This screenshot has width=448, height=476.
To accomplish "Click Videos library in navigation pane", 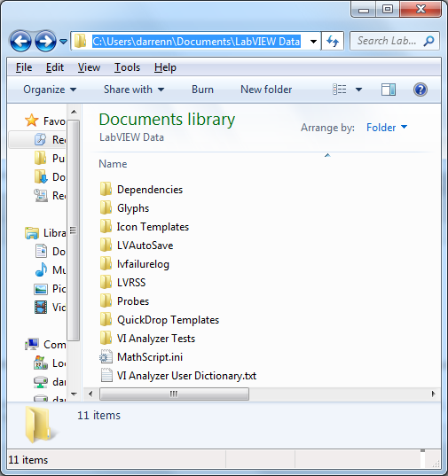I will pyautogui.click(x=50, y=308).
